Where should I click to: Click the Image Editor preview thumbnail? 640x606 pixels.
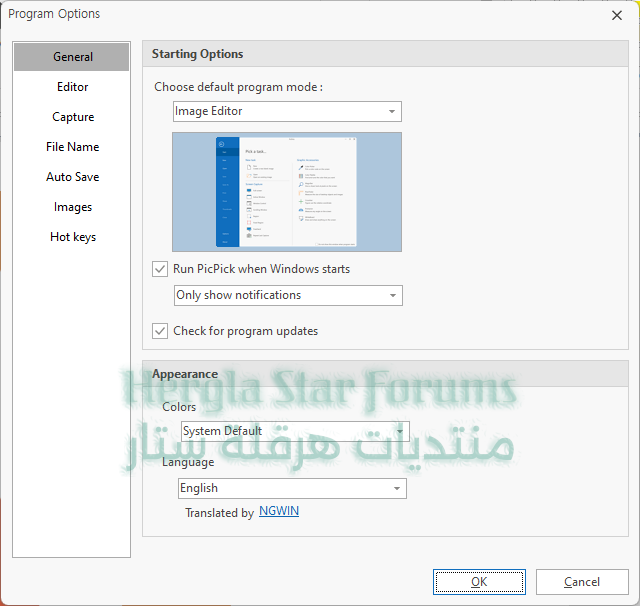287,192
